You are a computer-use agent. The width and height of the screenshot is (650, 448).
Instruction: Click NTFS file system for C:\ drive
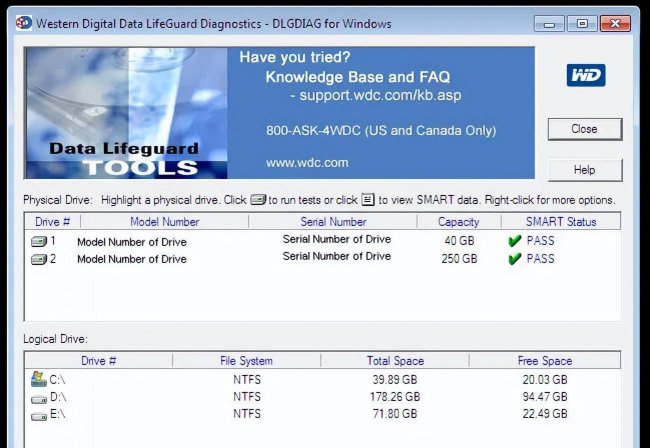[x=247, y=380]
